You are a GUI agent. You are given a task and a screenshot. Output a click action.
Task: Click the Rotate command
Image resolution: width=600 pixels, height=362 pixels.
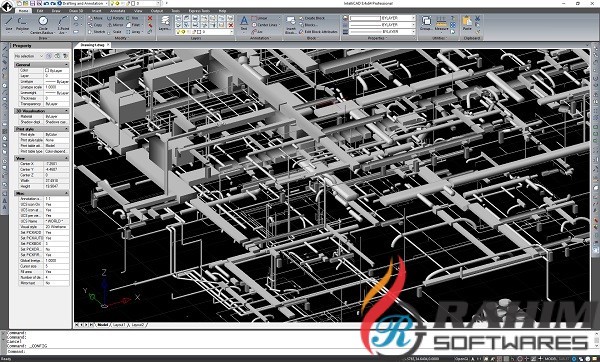[116, 18]
